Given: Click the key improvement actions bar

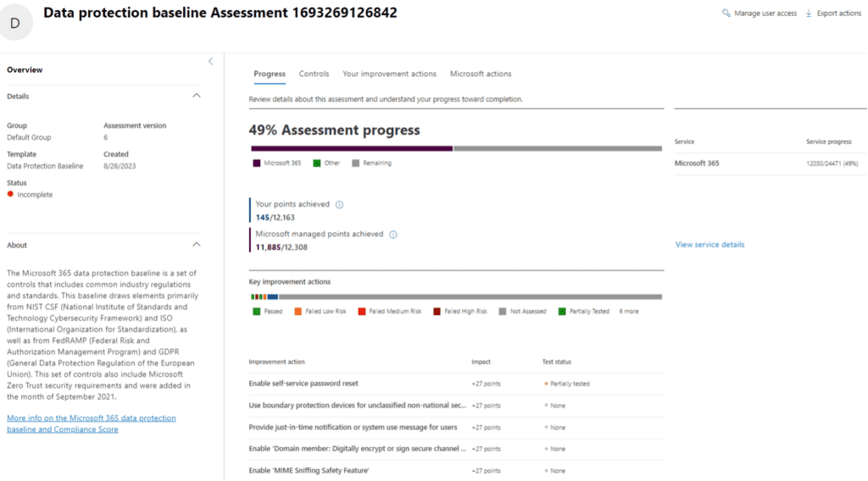Looking at the screenshot, I should [456, 297].
